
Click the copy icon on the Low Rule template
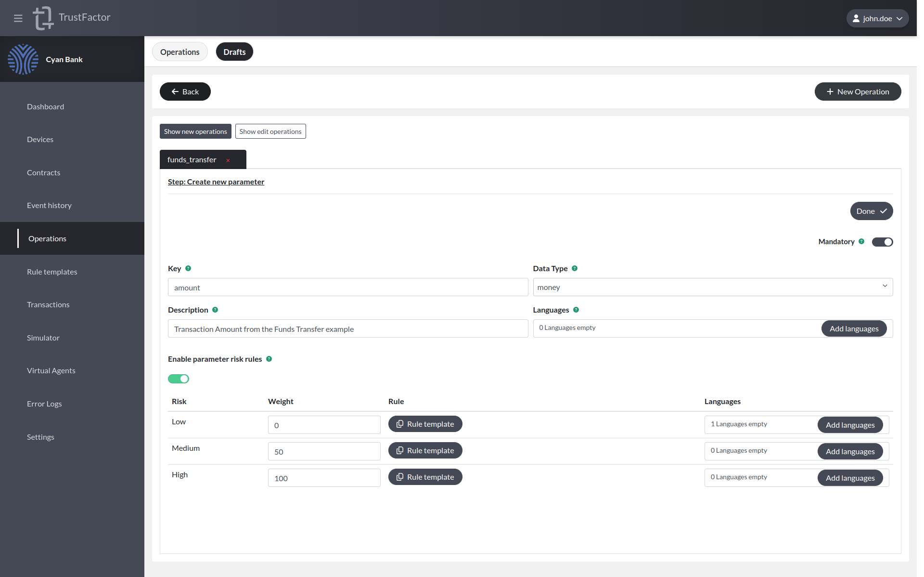pyautogui.click(x=400, y=423)
